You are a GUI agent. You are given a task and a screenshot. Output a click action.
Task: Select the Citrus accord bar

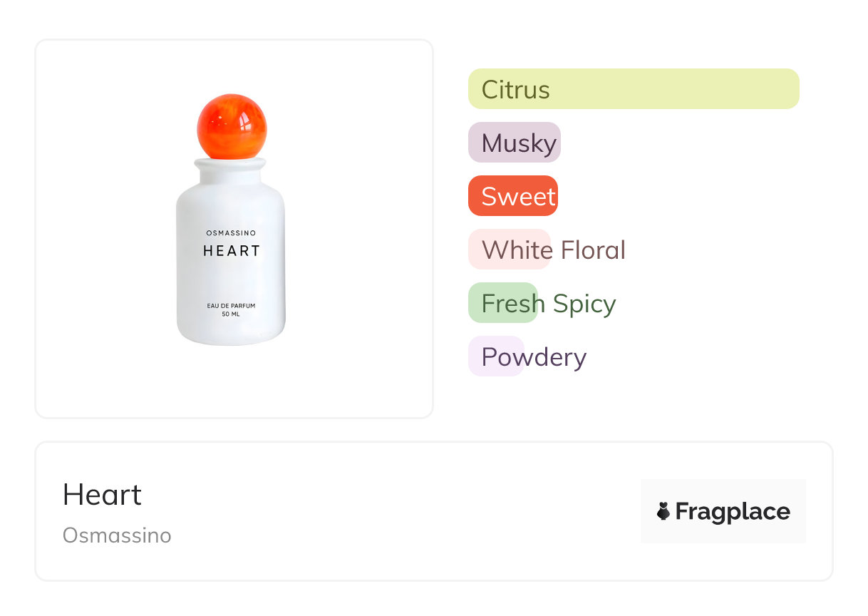tap(633, 89)
